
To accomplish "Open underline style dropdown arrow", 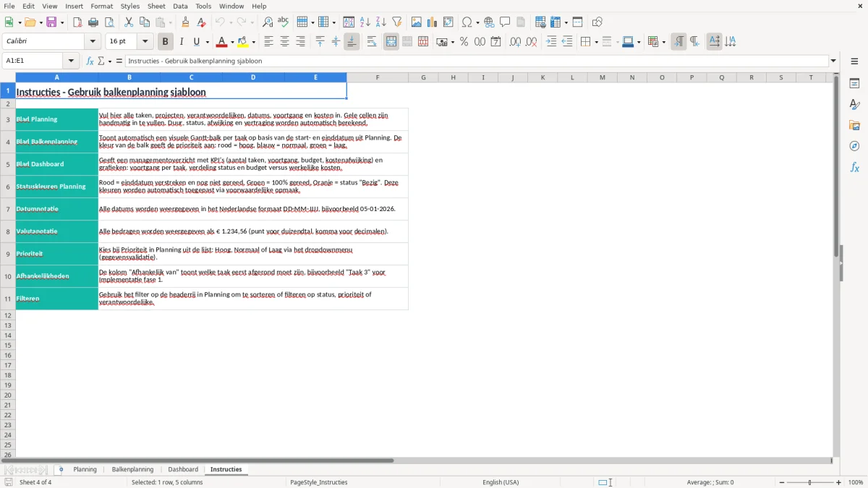I will (x=207, y=42).
